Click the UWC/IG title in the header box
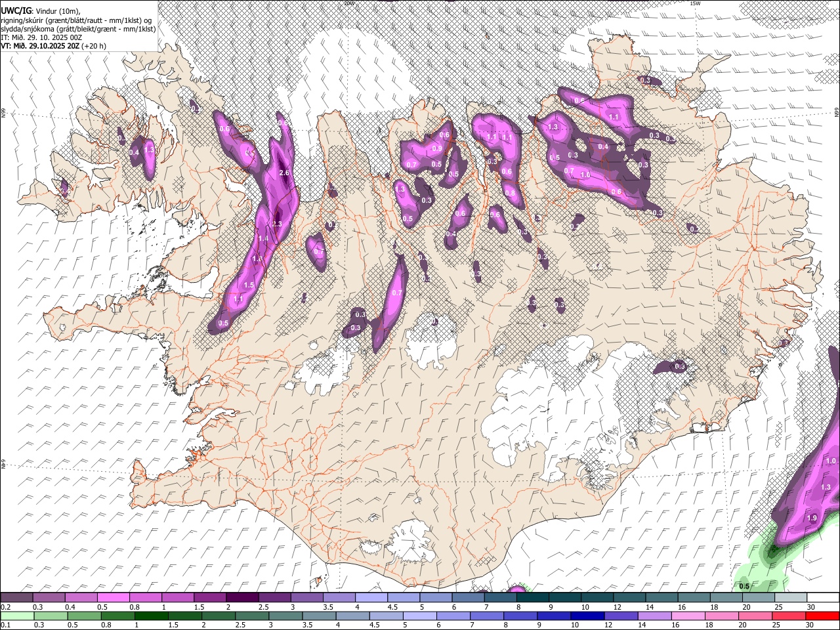This screenshot has width=840, height=630. click(x=16, y=10)
